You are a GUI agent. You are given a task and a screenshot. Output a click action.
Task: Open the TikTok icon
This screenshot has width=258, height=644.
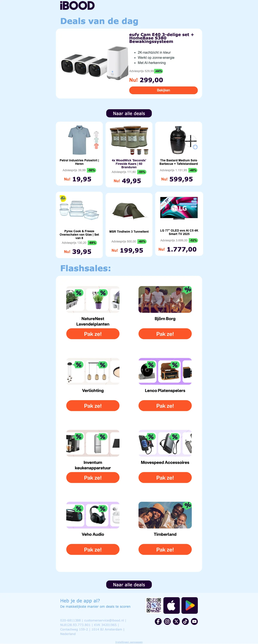coord(185,621)
